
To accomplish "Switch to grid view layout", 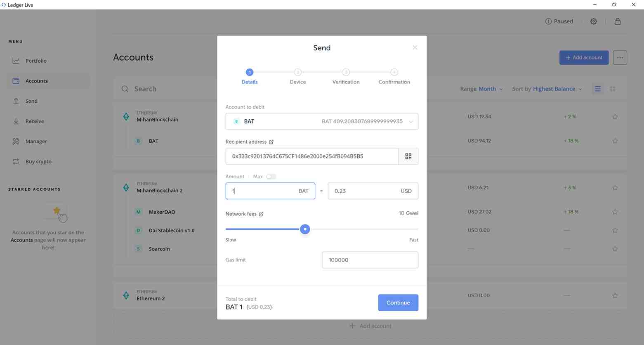I will [613, 89].
